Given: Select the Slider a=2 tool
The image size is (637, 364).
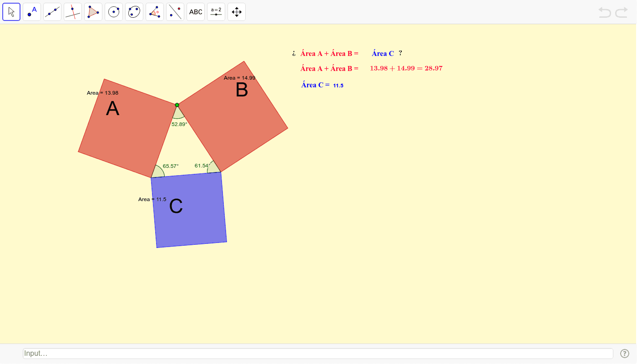Looking at the screenshot, I should click(x=216, y=12).
